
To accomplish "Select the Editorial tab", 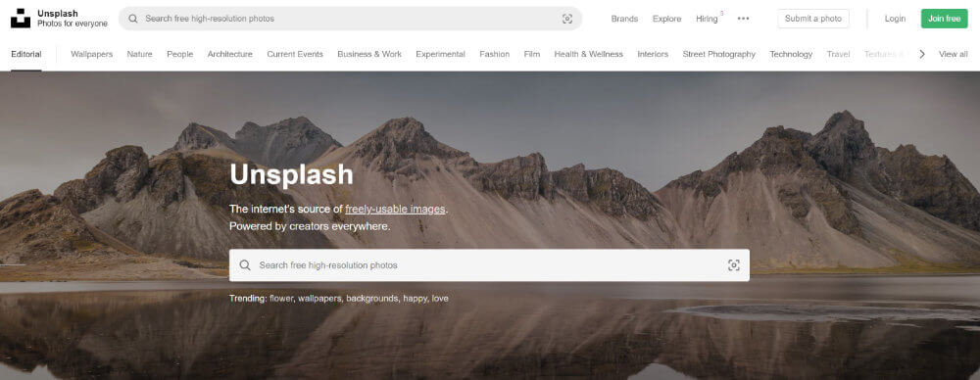I will click(x=26, y=55).
